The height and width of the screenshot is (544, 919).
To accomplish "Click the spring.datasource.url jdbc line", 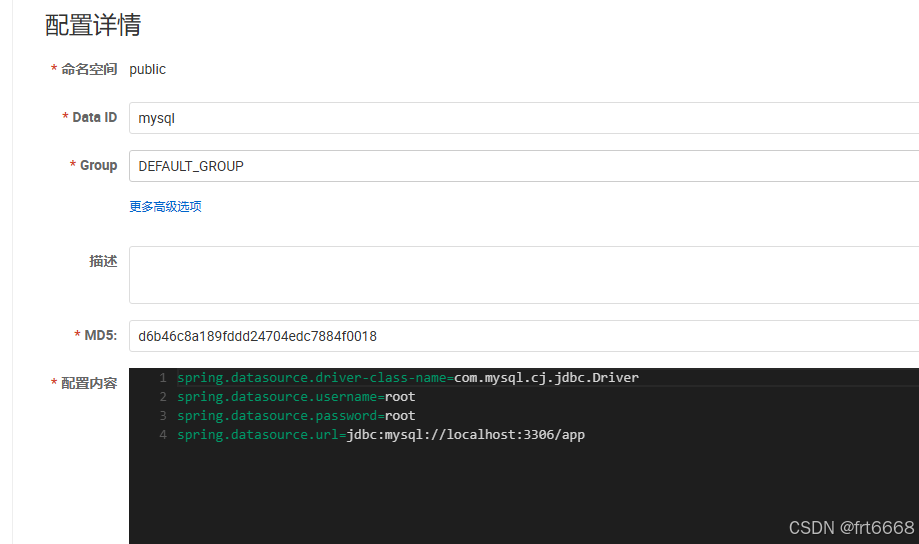I will (x=381, y=434).
